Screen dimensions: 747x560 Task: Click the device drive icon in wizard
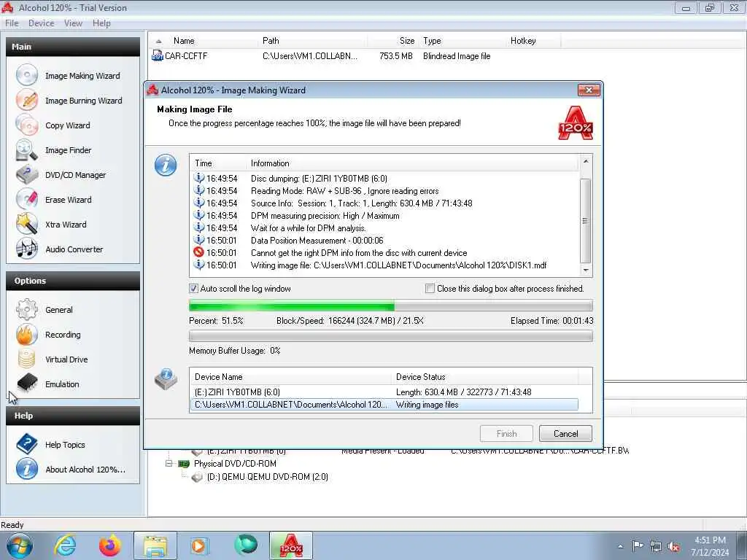166,379
